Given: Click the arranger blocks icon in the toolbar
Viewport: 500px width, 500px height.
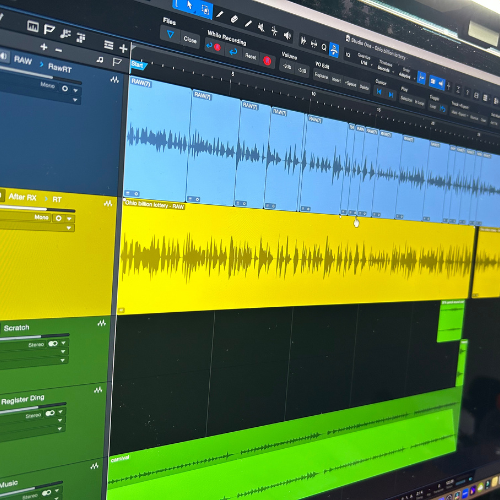Looking at the screenshot, I should [81, 38].
